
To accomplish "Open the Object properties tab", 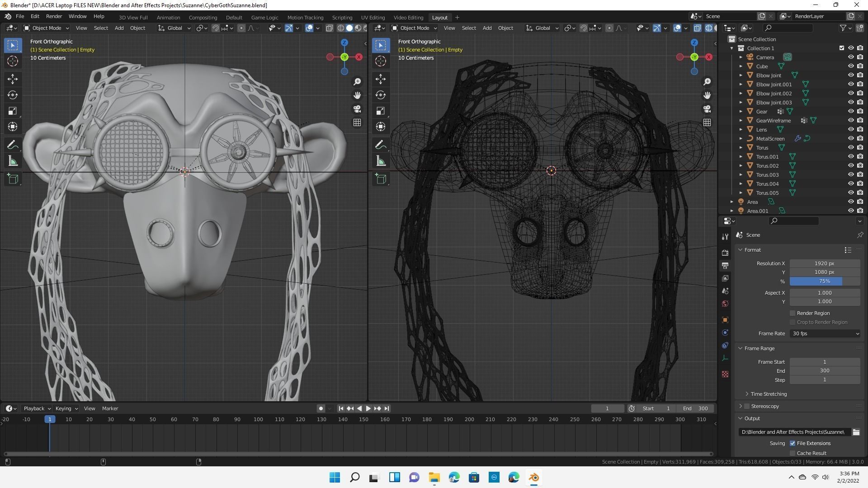I will [725, 320].
